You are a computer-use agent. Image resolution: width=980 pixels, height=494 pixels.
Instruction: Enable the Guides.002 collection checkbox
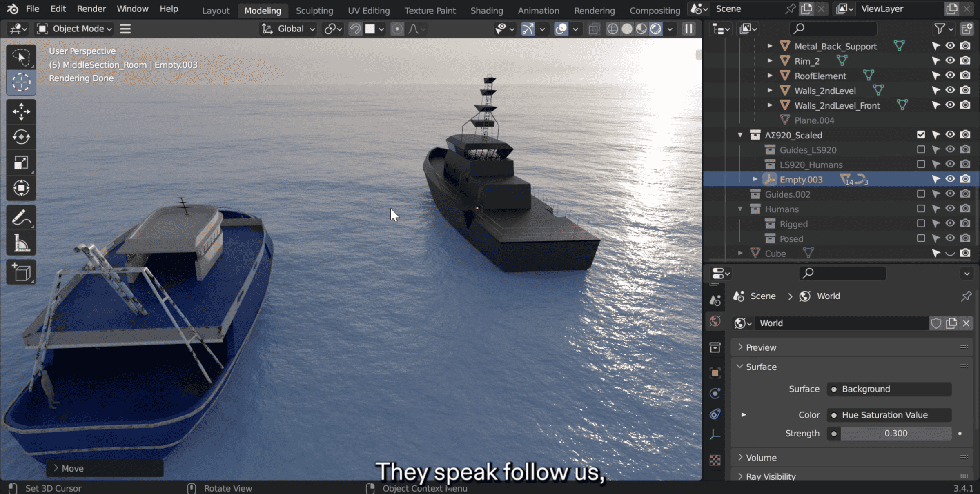(921, 194)
